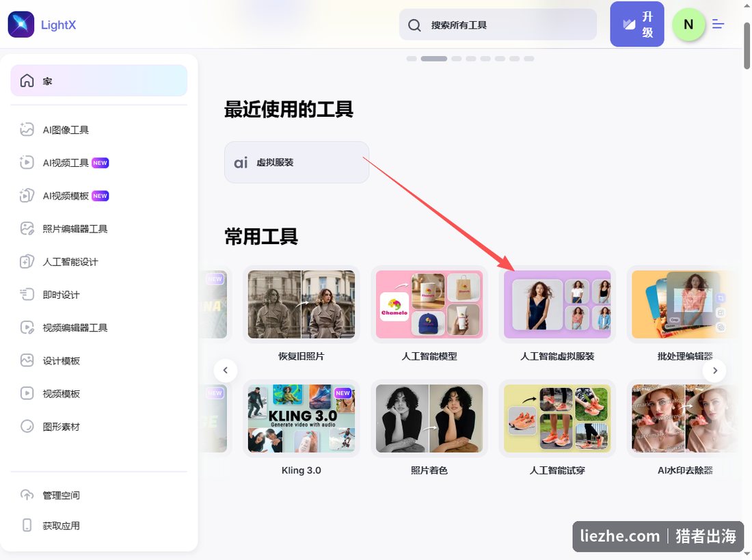
Task: Click the 人工智能试穿 caption
Action: point(557,470)
